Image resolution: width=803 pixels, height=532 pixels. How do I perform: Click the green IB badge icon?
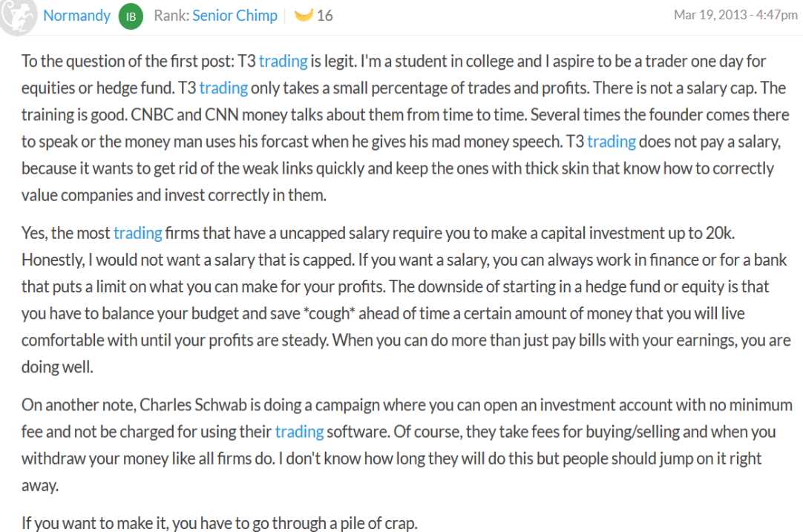click(131, 16)
